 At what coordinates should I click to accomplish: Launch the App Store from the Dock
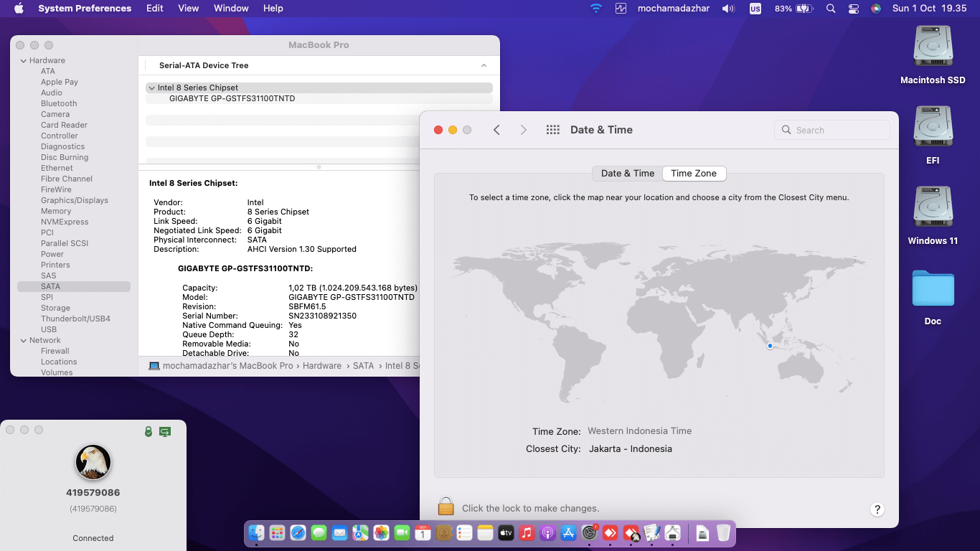click(568, 533)
